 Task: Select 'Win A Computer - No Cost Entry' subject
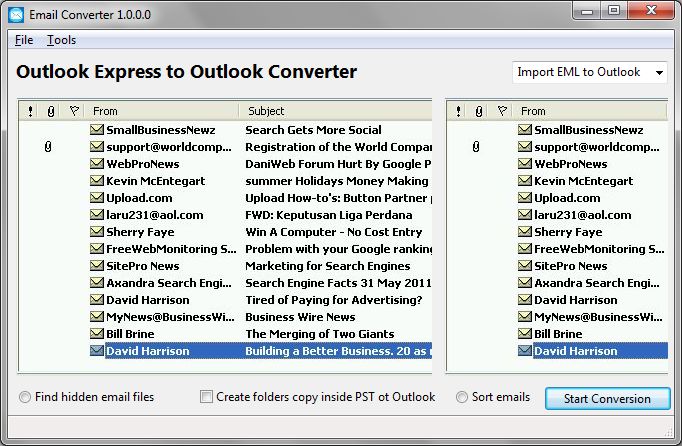[334, 232]
